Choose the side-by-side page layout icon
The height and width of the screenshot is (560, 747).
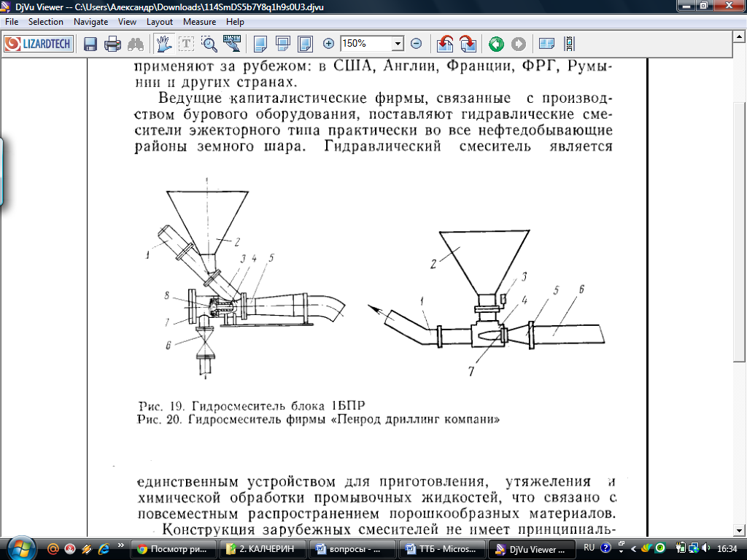[x=305, y=44]
